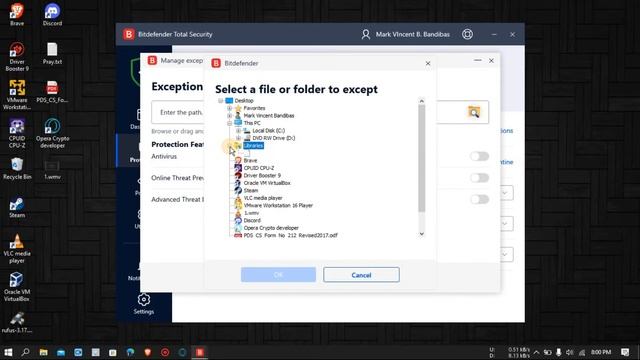Open the folder browse icon in the path field
640x360 pixels.
point(474,112)
